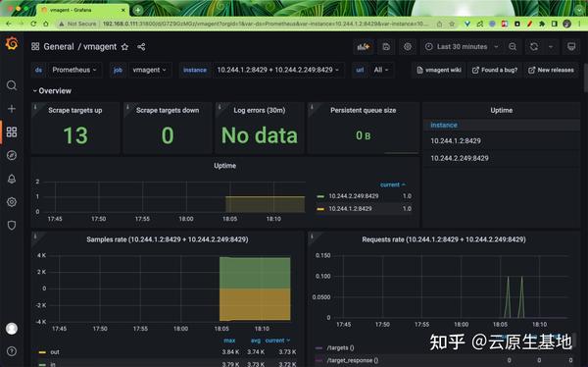Image resolution: width=588 pixels, height=367 pixels.
Task: Open Server Admin shield icon
Action: point(12,225)
